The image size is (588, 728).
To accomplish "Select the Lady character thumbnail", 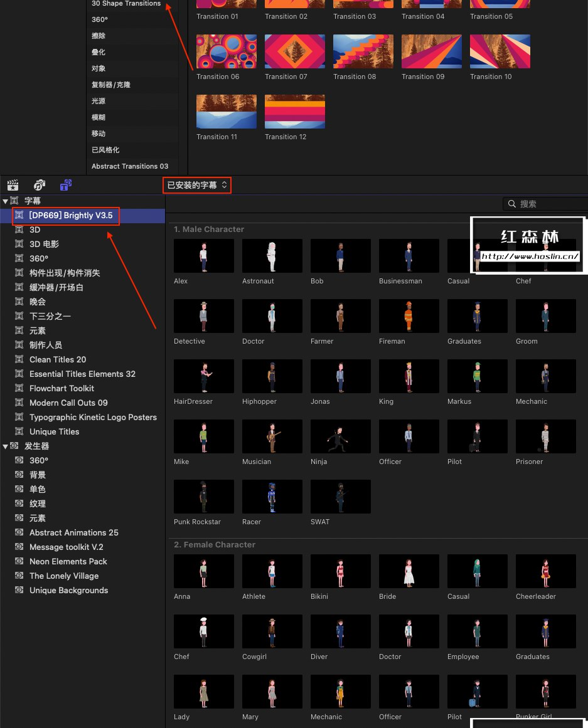I will [x=203, y=692].
